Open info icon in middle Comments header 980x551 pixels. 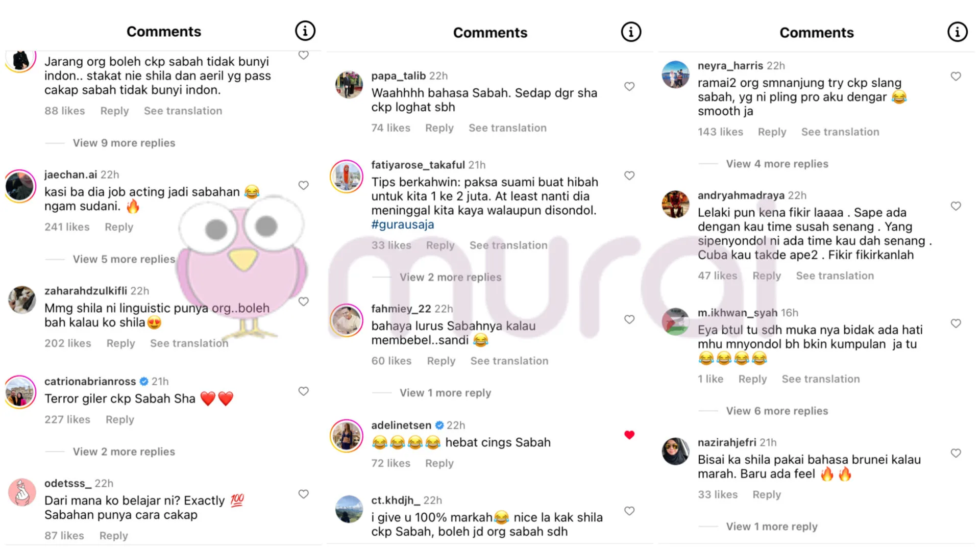(631, 32)
